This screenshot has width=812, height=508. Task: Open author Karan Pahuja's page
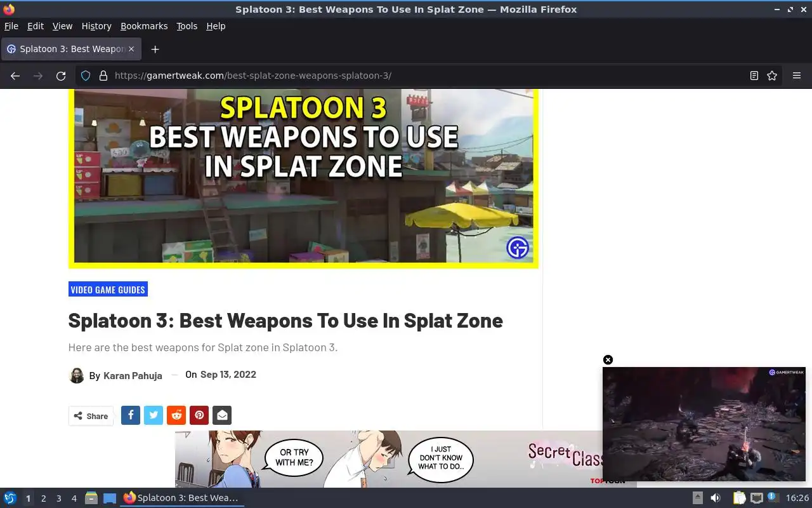(x=133, y=375)
